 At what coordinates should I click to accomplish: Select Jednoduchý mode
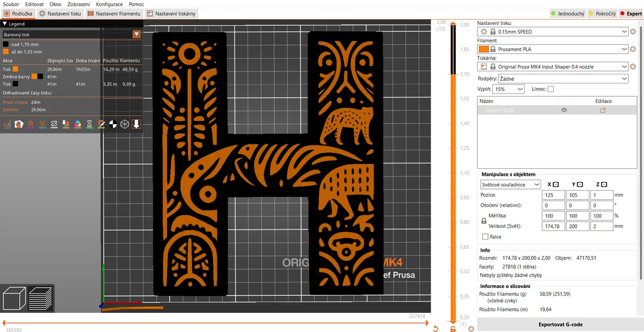[x=567, y=13]
